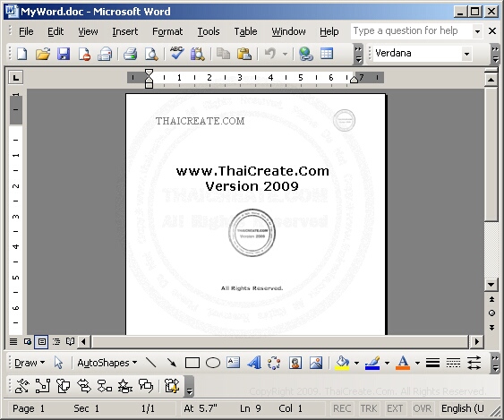
Task: Open the Edit menu
Action: [56, 31]
